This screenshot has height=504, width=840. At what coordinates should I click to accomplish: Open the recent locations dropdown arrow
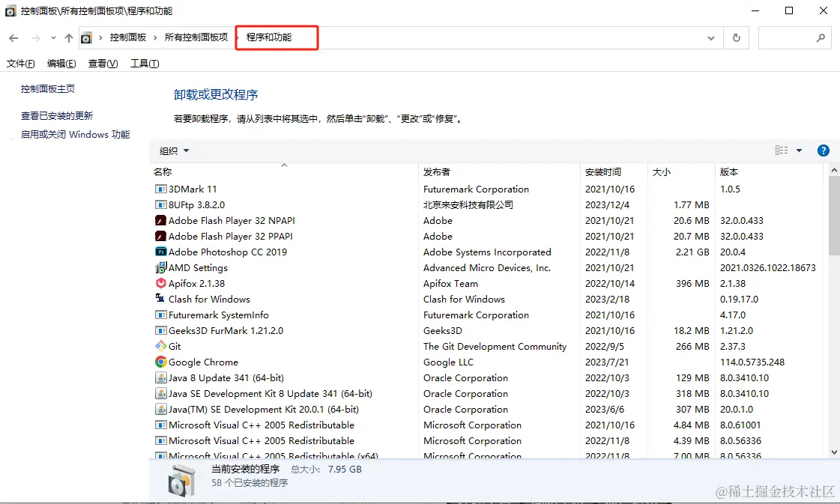click(53, 37)
